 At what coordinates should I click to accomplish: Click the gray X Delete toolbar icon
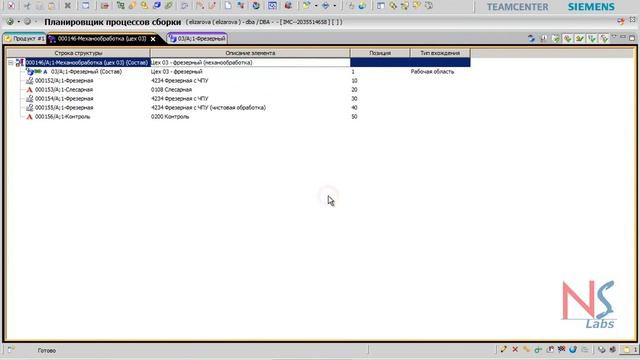click(68, 6)
